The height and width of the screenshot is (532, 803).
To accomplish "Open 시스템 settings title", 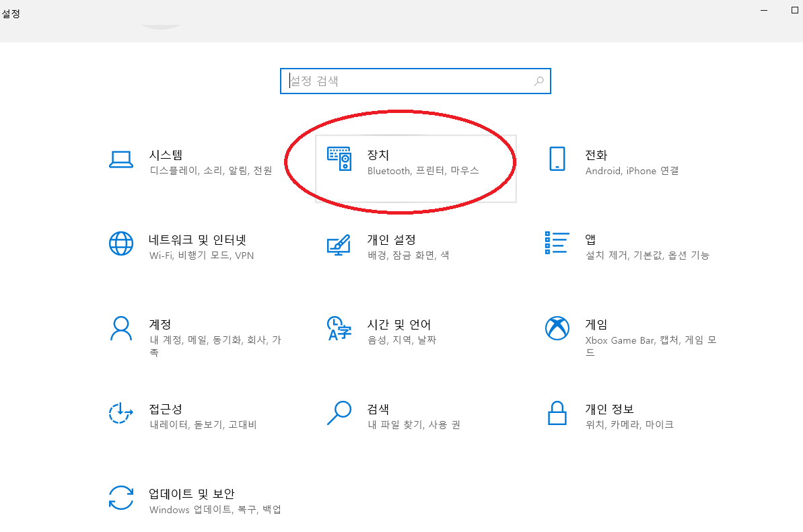I will point(166,155).
